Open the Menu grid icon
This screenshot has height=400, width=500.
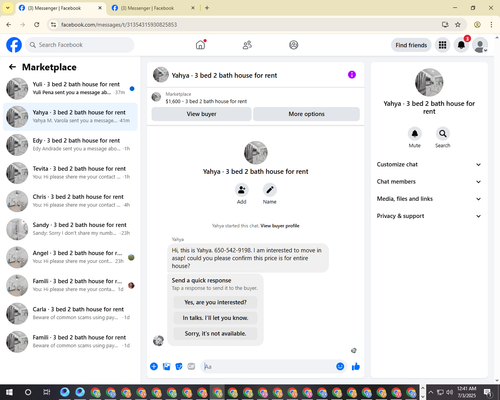click(x=442, y=45)
